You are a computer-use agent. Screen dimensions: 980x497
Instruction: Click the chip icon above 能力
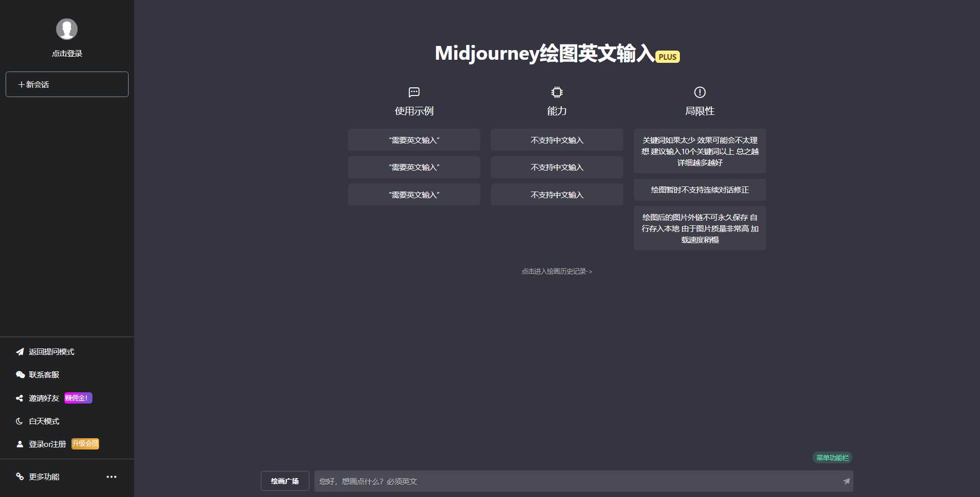[x=557, y=92]
